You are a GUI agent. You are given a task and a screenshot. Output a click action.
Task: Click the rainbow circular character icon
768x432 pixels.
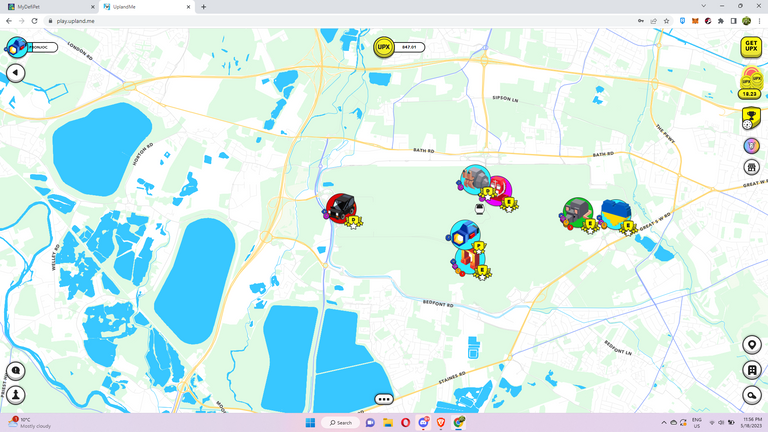[751, 145]
